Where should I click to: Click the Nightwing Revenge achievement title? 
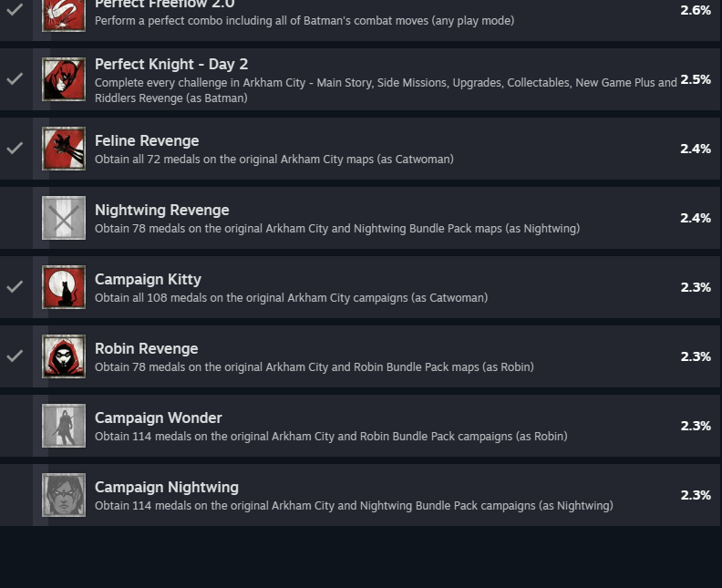(162, 210)
